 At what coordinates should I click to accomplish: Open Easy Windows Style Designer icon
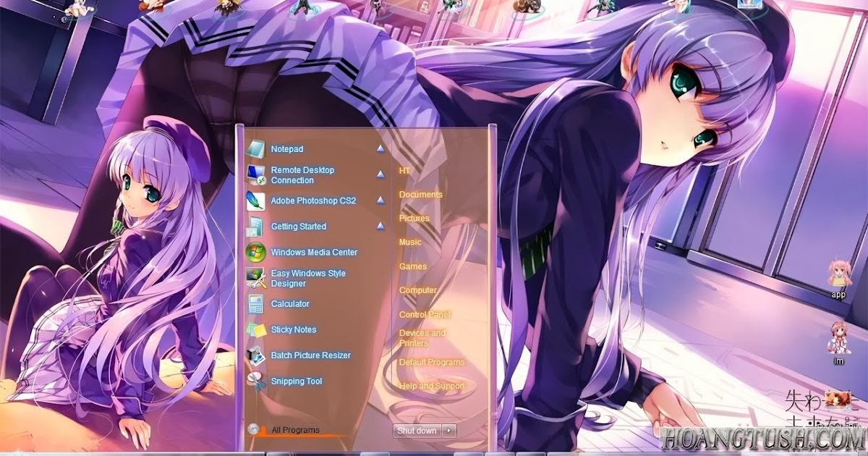(x=256, y=278)
